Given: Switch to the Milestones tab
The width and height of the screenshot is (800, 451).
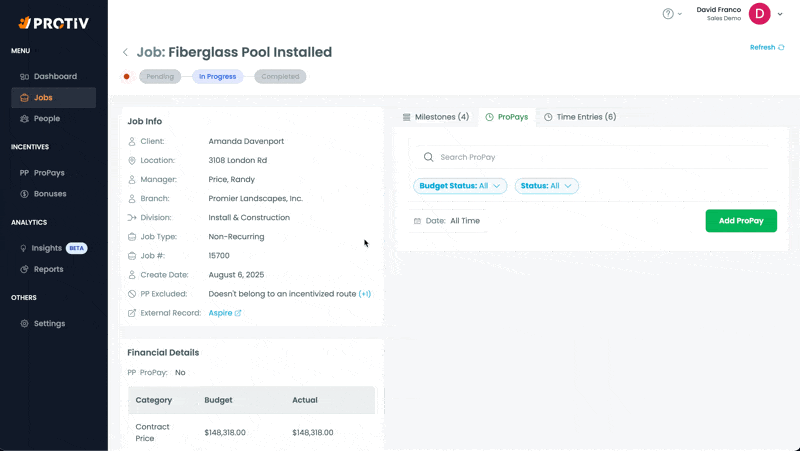Looking at the screenshot, I should click(435, 117).
